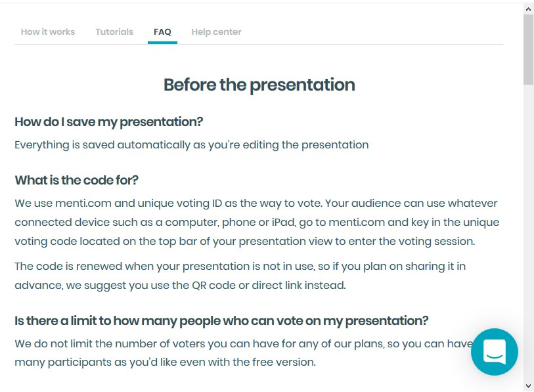Click the 'Before the presentation' heading

(259, 85)
